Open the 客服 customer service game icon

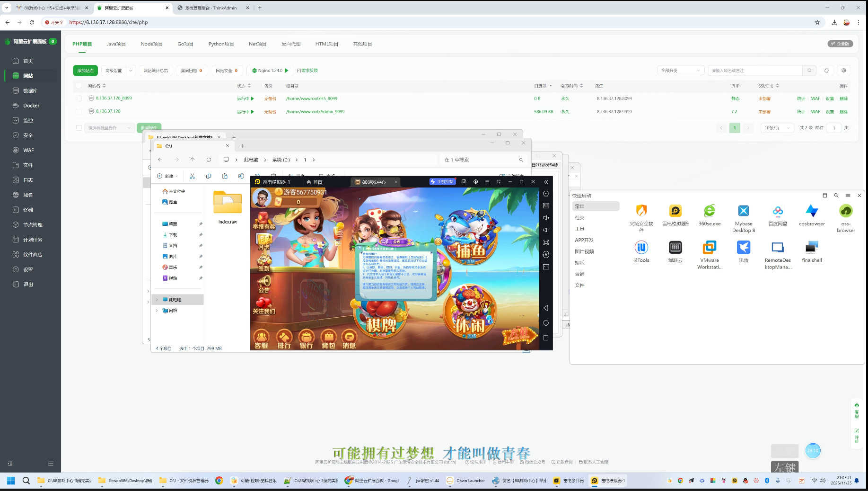pos(261,339)
